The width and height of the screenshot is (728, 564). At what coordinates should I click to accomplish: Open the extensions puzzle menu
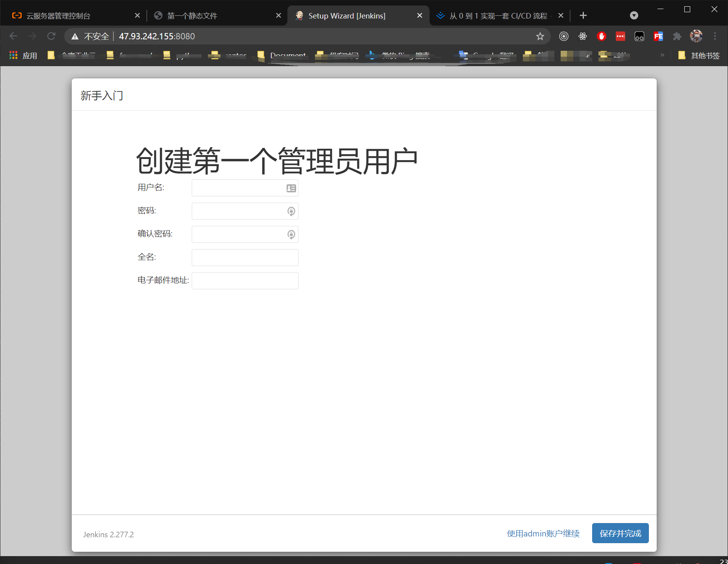click(x=677, y=36)
